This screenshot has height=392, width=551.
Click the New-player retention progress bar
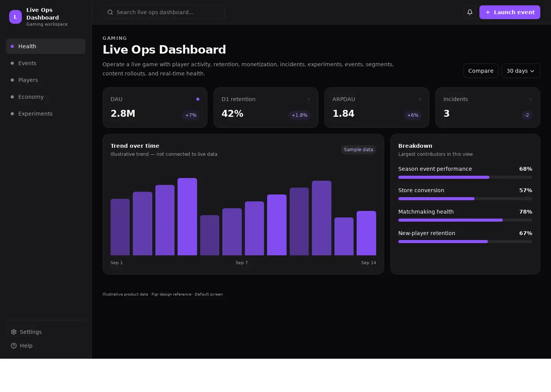pyautogui.click(x=465, y=242)
